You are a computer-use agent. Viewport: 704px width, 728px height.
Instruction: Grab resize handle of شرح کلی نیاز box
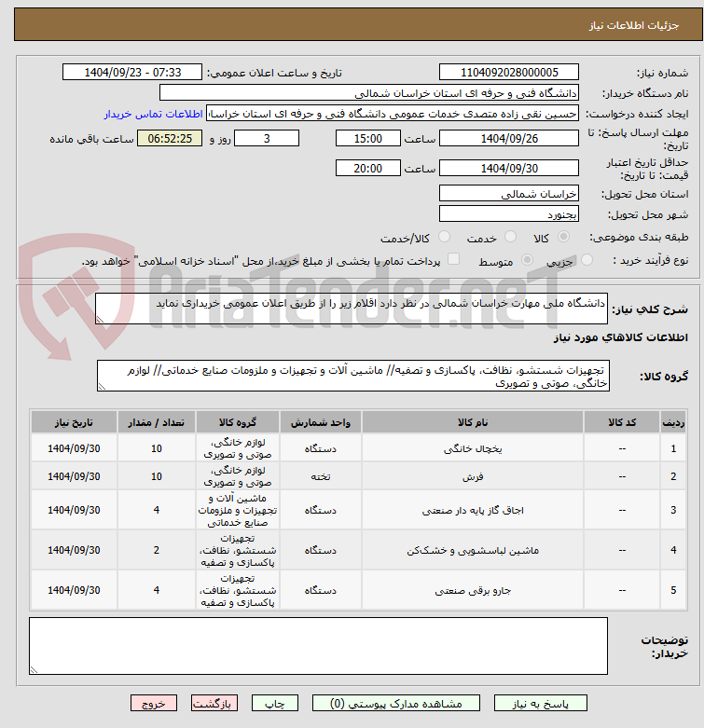point(102,318)
